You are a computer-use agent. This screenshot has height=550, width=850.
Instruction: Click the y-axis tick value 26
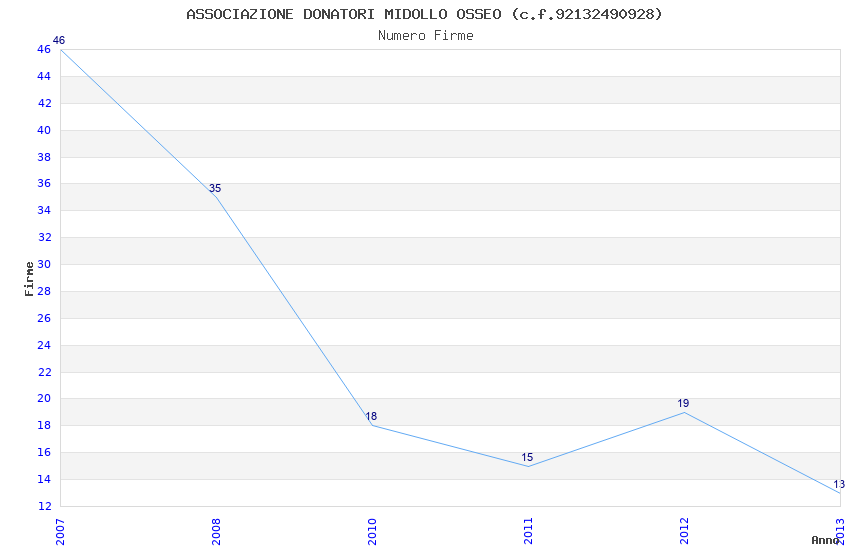(44, 318)
